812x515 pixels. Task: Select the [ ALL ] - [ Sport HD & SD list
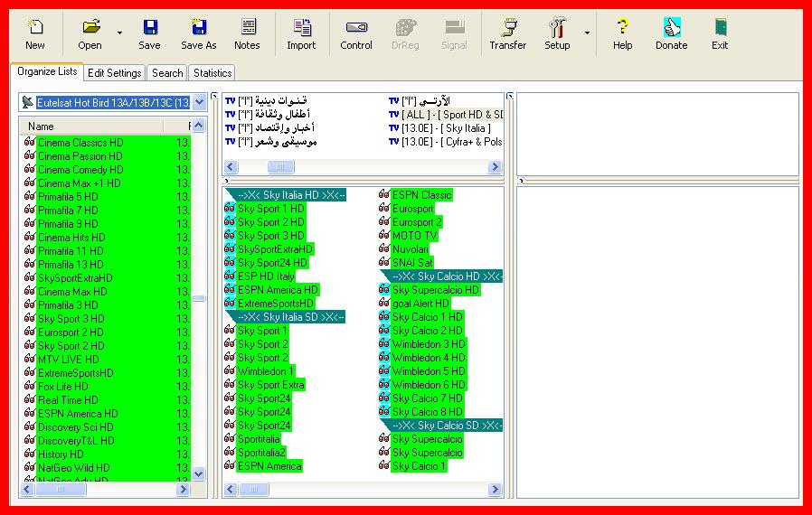(x=451, y=115)
